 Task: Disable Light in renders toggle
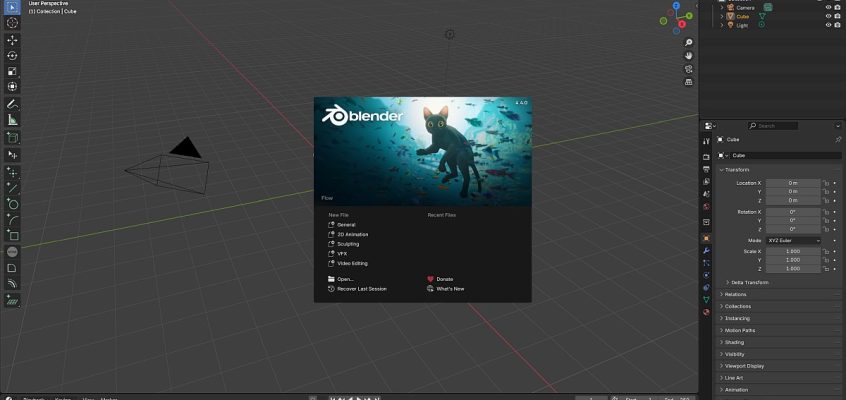pyautogui.click(x=838, y=25)
